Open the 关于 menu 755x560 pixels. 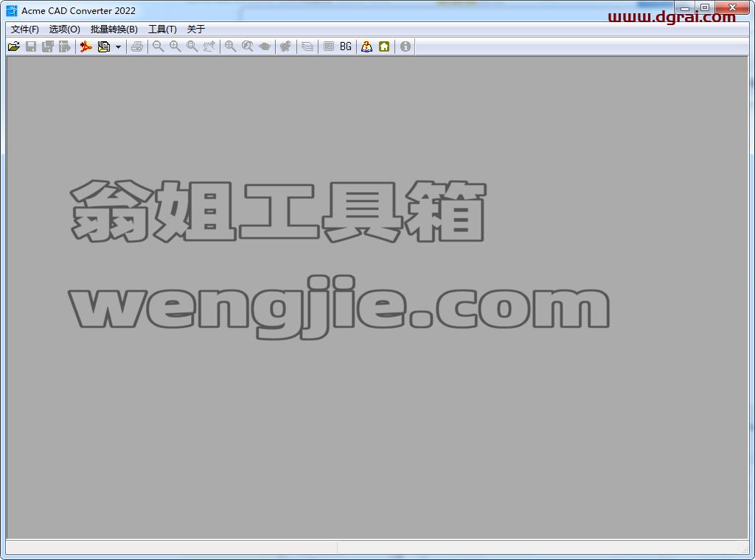196,29
